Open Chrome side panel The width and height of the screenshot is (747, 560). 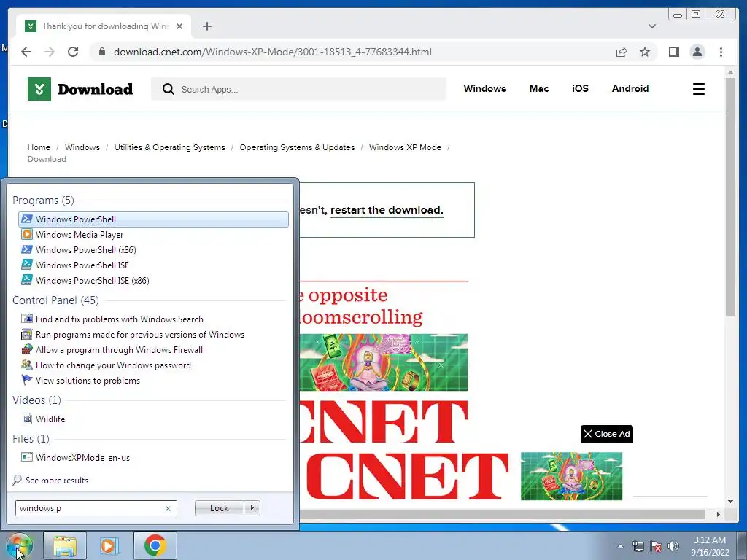click(x=673, y=52)
